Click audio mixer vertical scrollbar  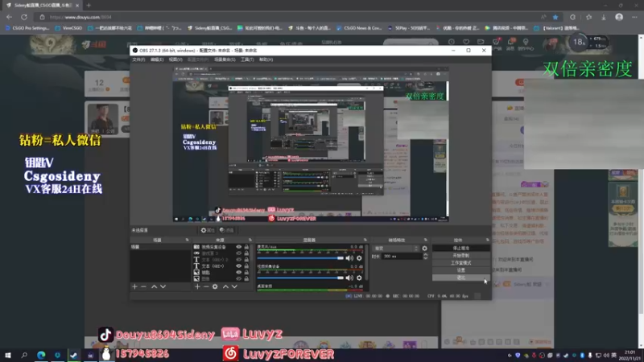click(x=366, y=263)
